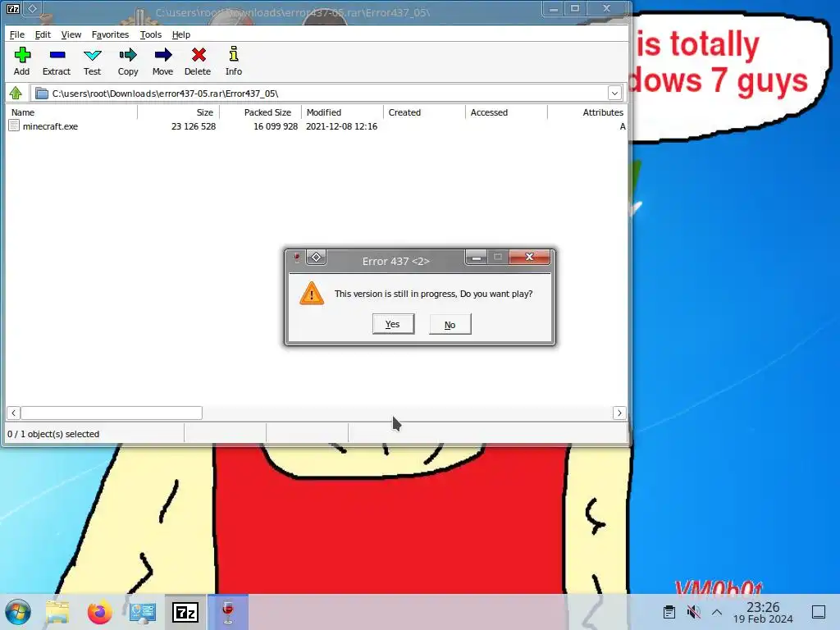Screen dimensions: 840x630
Task: Open the Tools menu
Action: (151, 34)
